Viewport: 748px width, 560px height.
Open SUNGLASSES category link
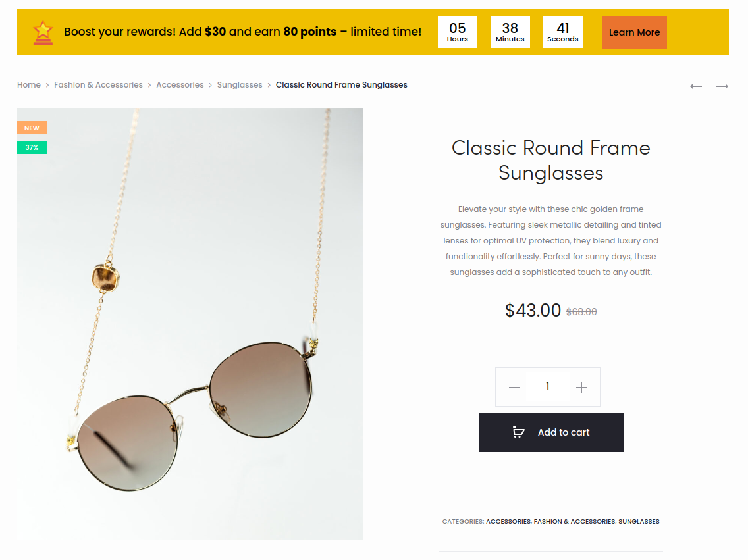coord(639,522)
